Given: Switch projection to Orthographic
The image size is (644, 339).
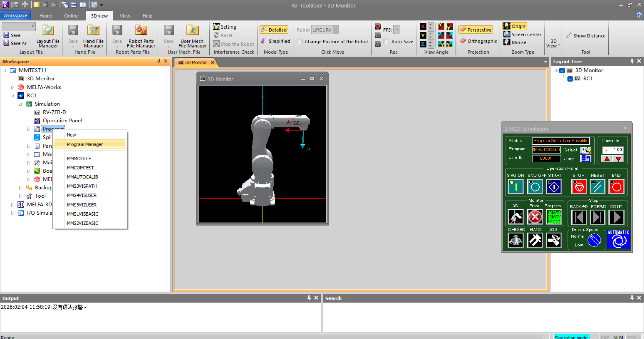Looking at the screenshot, I should pos(478,41).
